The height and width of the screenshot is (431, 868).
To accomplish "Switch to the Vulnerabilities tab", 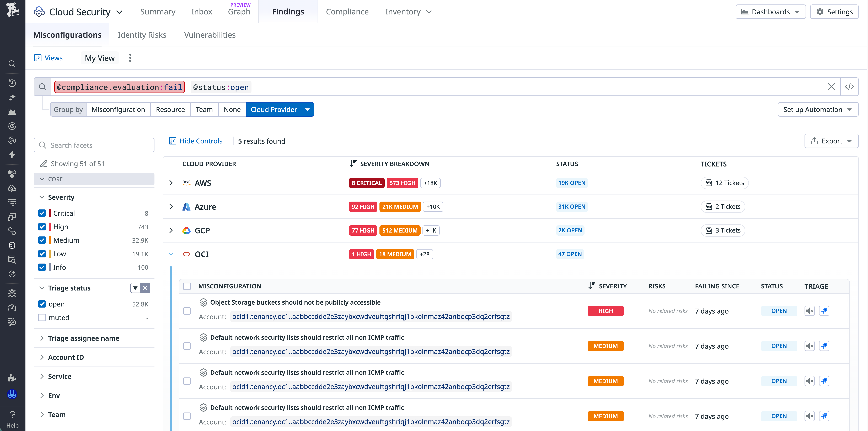I will point(210,35).
